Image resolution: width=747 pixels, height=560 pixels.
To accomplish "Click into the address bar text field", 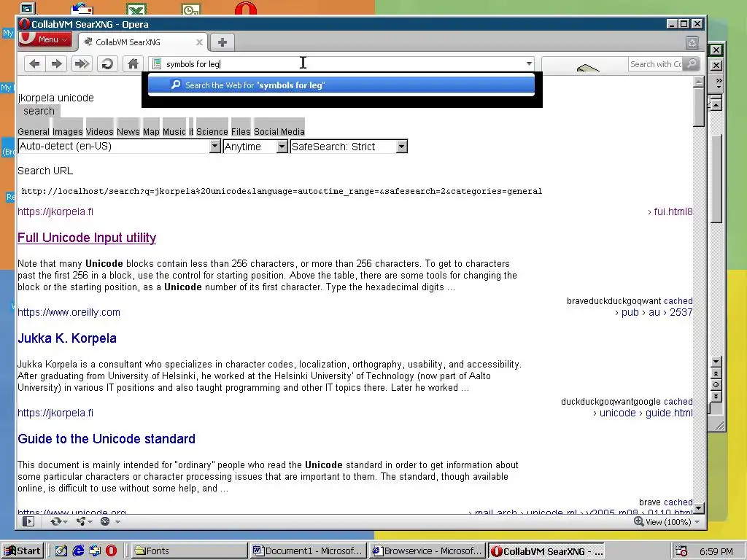I will point(343,64).
